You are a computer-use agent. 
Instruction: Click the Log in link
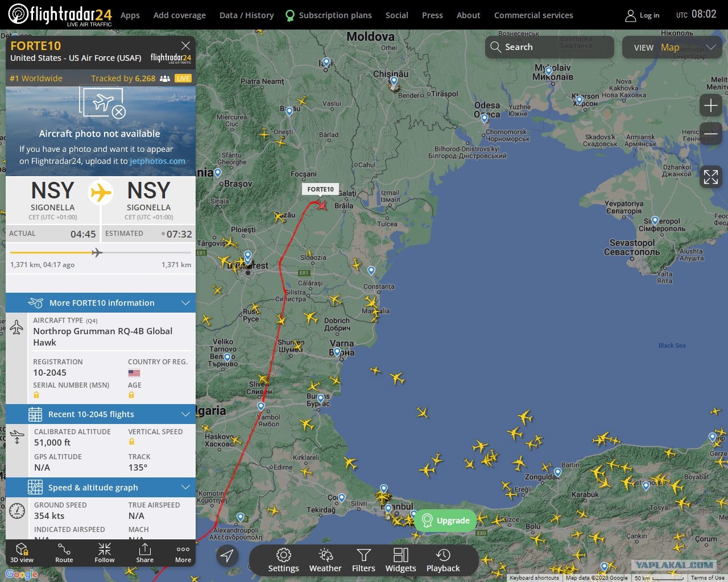coord(650,15)
